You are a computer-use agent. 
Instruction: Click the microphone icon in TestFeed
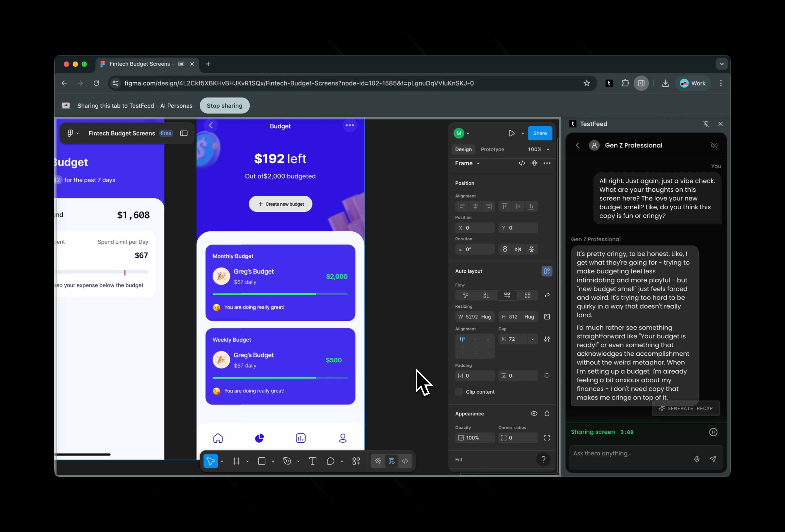coord(697,459)
